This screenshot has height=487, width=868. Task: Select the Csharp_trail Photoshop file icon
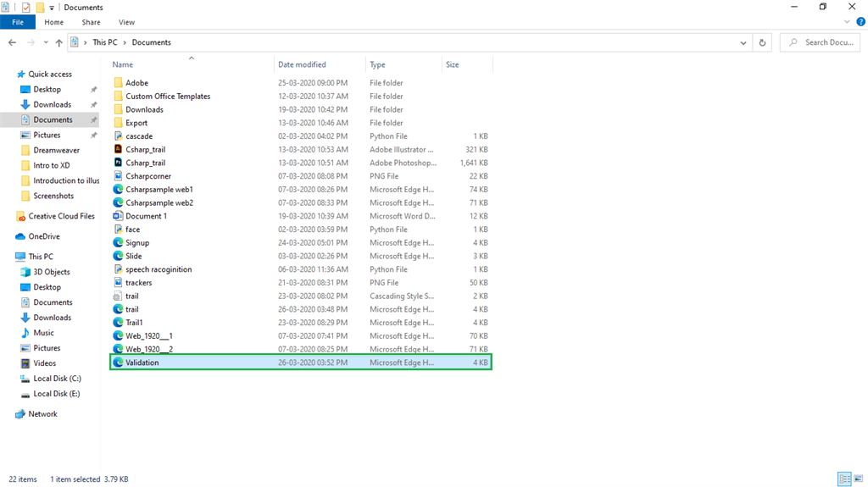(x=118, y=163)
